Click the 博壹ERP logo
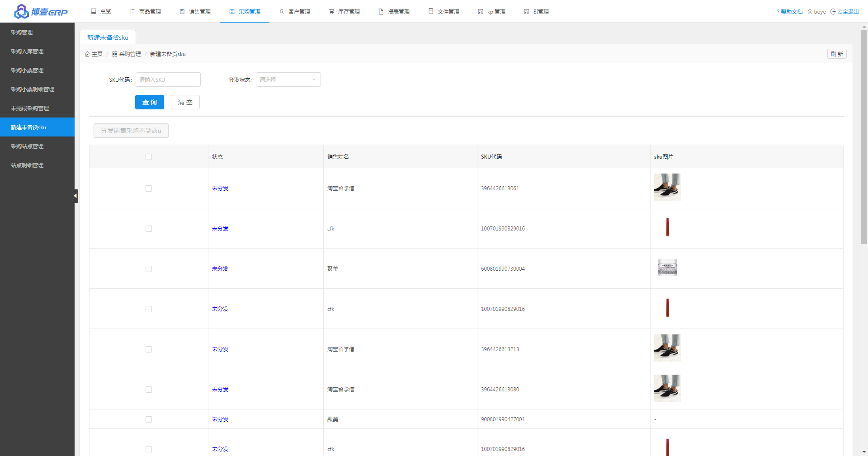 coord(41,11)
